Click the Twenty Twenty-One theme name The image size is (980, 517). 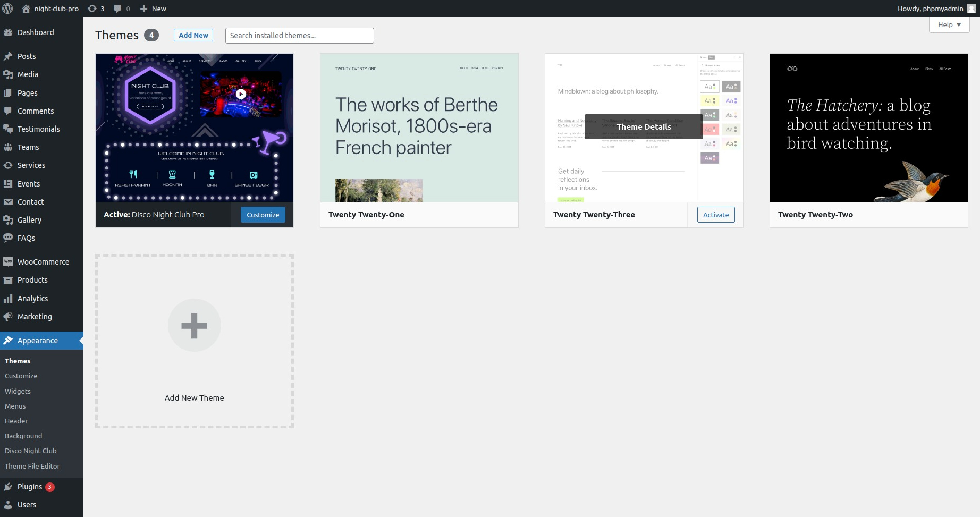(x=366, y=215)
